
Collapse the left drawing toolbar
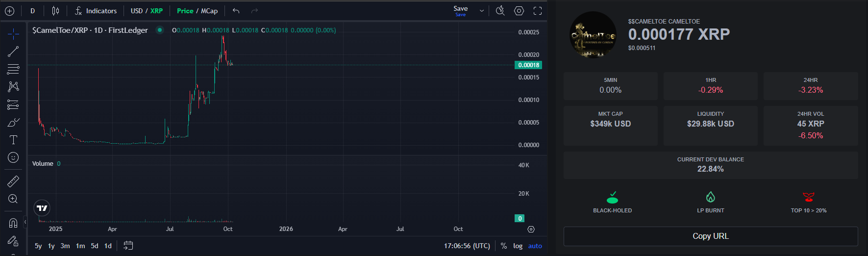[25, 222]
